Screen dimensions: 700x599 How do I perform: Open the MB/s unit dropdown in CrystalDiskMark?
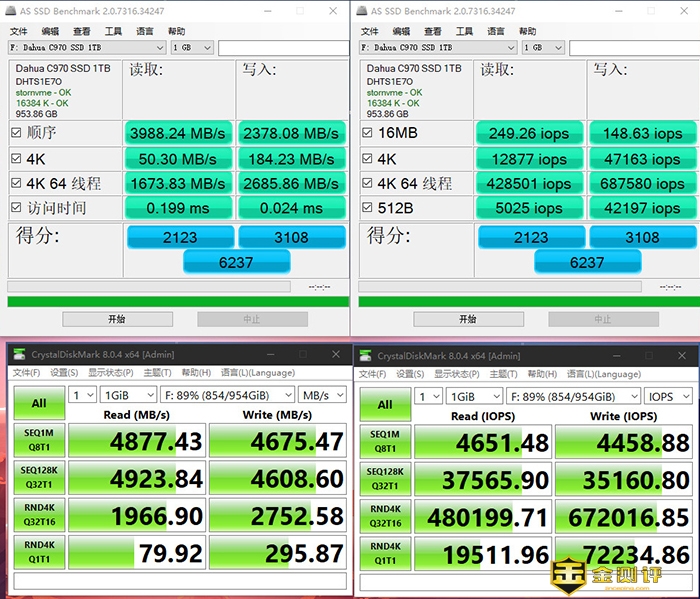point(321,396)
